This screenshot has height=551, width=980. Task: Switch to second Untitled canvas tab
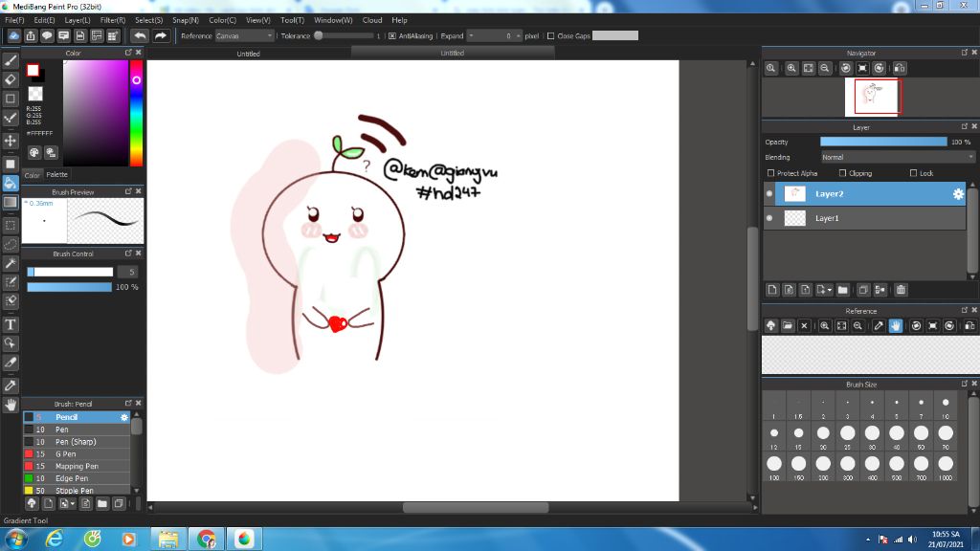click(453, 54)
